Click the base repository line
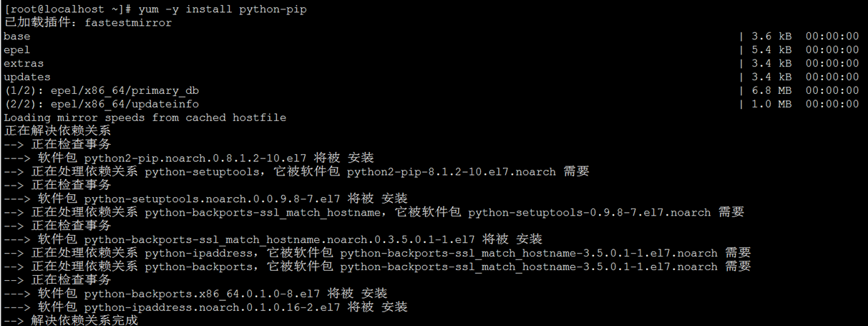 (431, 37)
